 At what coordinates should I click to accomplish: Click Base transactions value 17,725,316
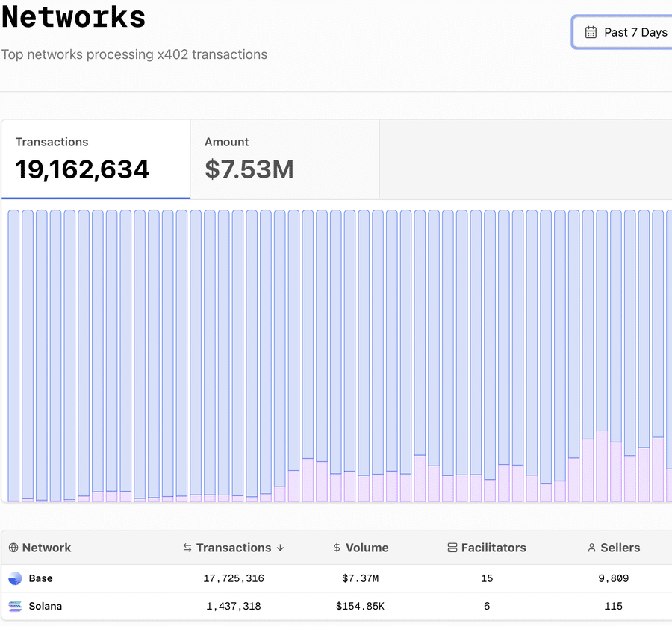[234, 578]
